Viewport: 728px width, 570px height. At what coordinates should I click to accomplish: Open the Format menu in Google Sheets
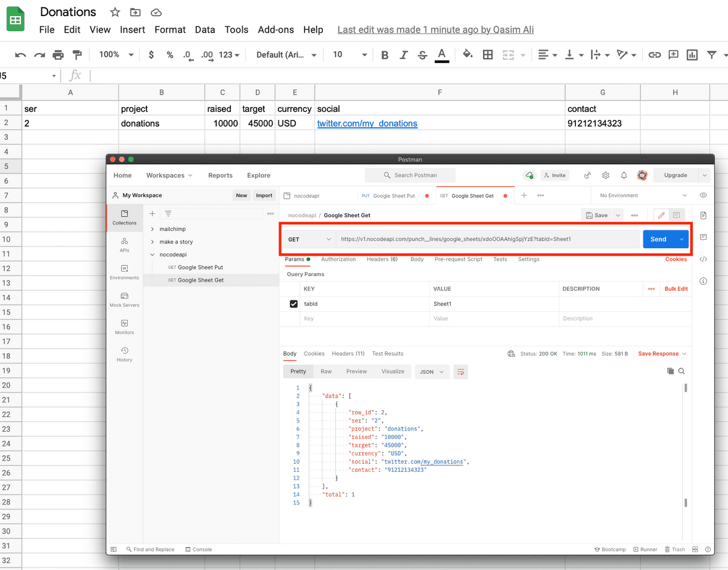coord(170,30)
